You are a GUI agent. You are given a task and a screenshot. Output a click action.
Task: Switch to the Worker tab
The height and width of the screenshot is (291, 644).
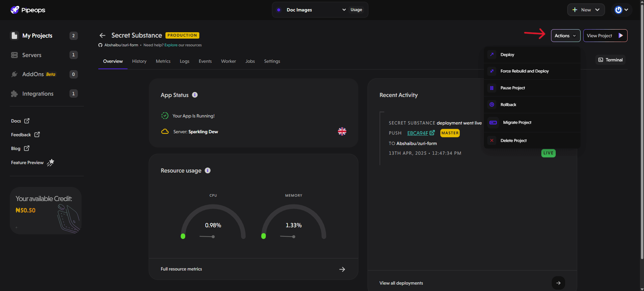229,61
